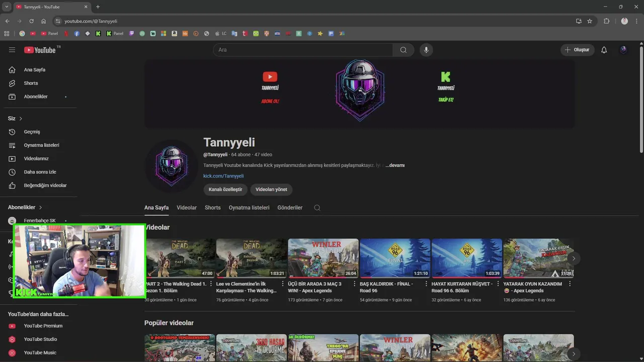The image size is (644, 362).
Task: Expand the Siz section chevron
Action: (x=21, y=119)
